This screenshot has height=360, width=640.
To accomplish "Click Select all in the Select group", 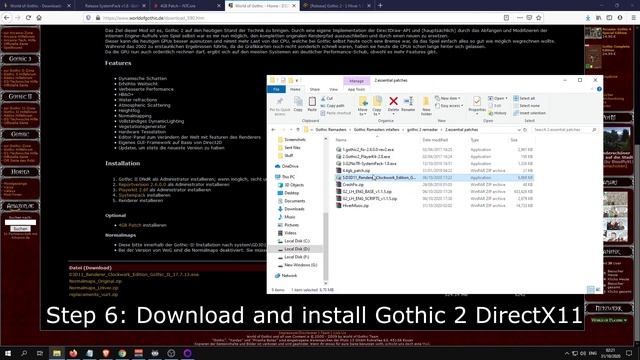I will tap(524, 98).
